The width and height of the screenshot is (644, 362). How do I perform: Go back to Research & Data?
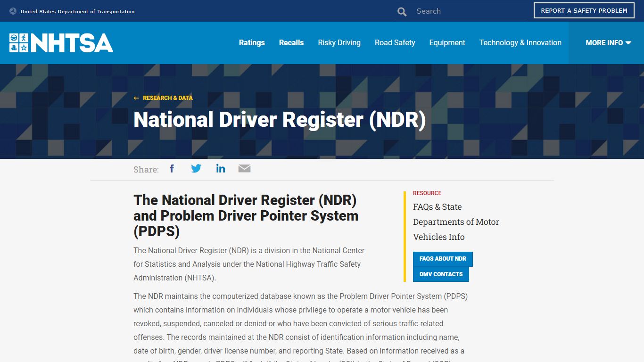167,98
